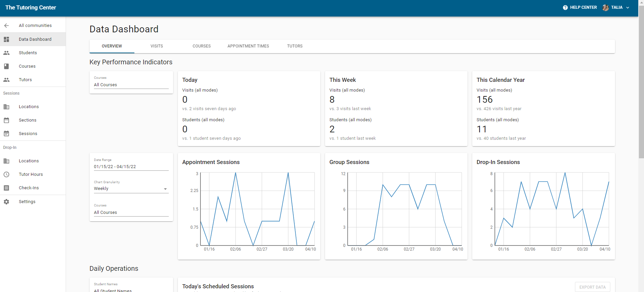The height and width of the screenshot is (292, 644).
Task: Click the Export Data button
Action: (592, 287)
